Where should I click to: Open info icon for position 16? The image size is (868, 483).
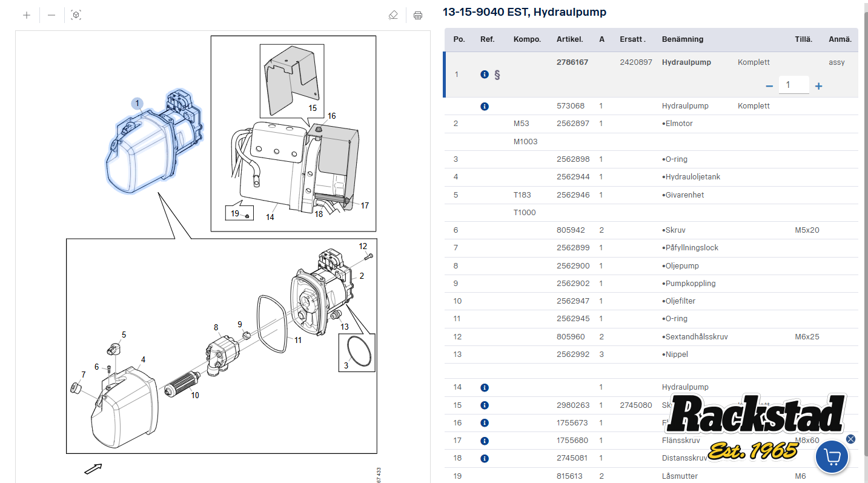[x=485, y=423]
